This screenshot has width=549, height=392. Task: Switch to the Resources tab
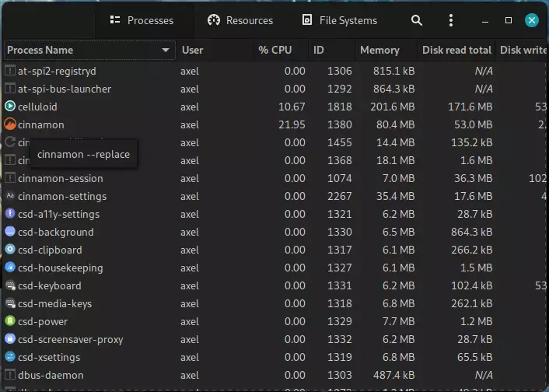240,20
